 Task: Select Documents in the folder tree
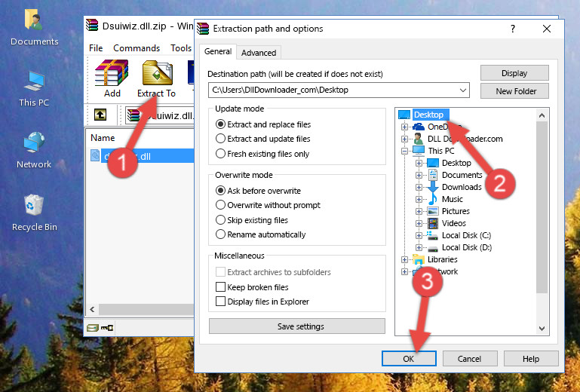pos(462,175)
